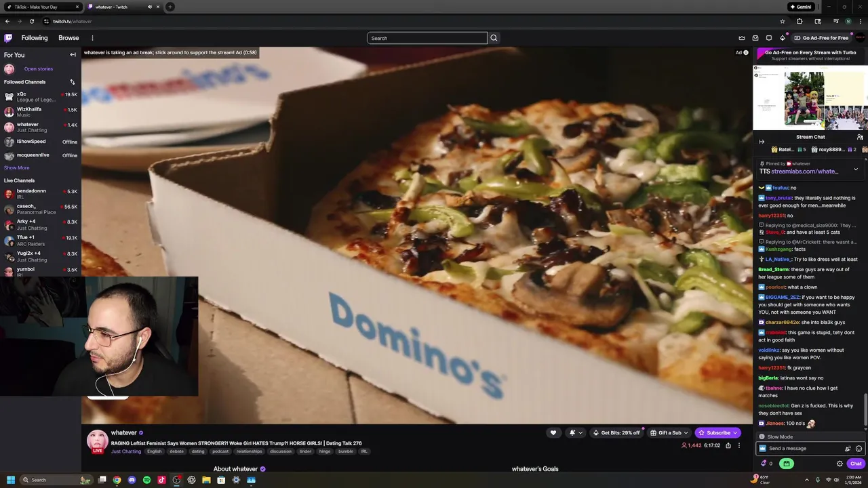This screenshot has width=868, height=488.
Task: Send message with the Chat button
Action: point(856,464)
